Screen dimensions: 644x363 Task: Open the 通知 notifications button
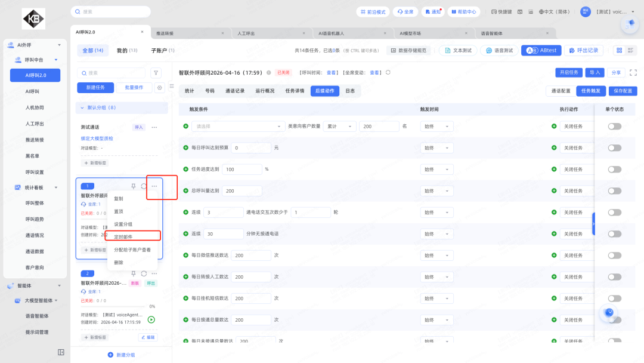point(433,12)
